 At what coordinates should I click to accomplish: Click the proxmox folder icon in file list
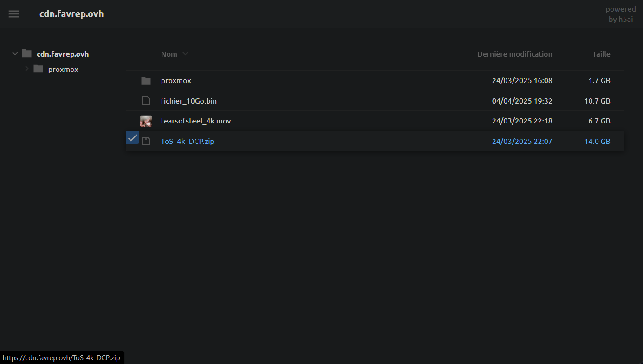pyautogui.click(x=146, y=81)
